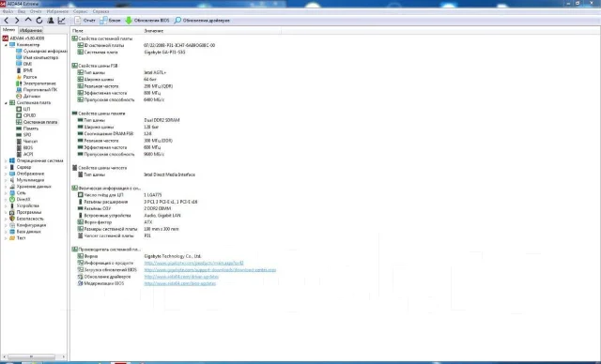Click the Gigabyte GA-P31-S3G value
Image resolution: width=601 pixels, height=364 pixels.
[x=164, y=52]
